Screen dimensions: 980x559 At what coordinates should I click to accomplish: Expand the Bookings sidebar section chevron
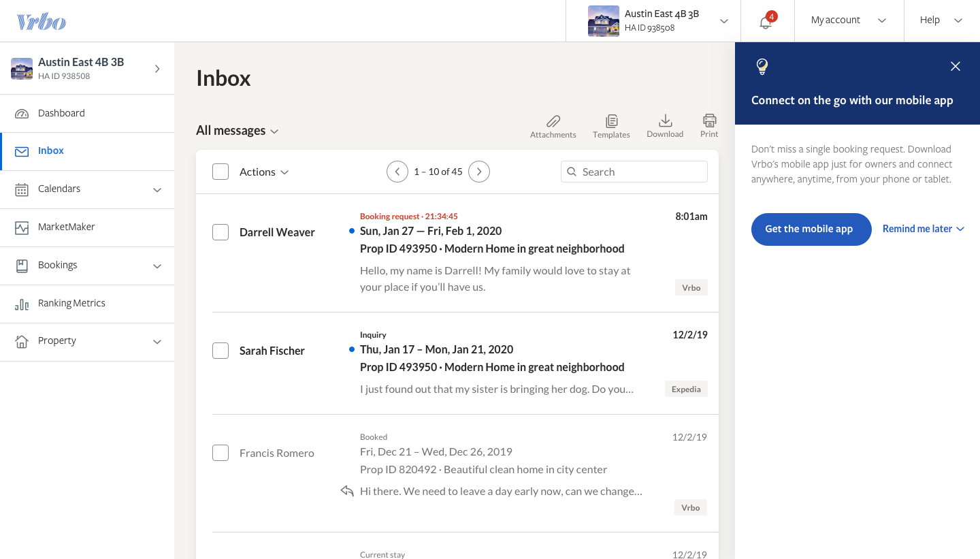[x=157, y=266]
